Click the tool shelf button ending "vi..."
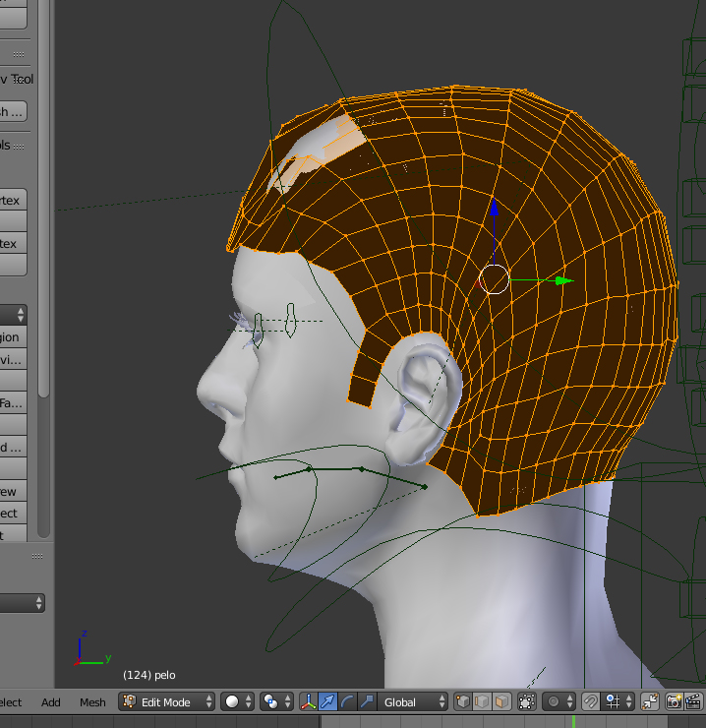 (x=13, y=359)
